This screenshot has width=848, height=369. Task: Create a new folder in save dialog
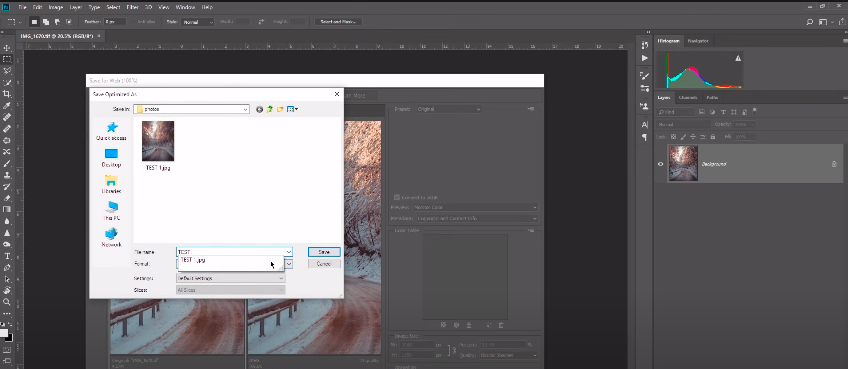[x=280, y=109]
